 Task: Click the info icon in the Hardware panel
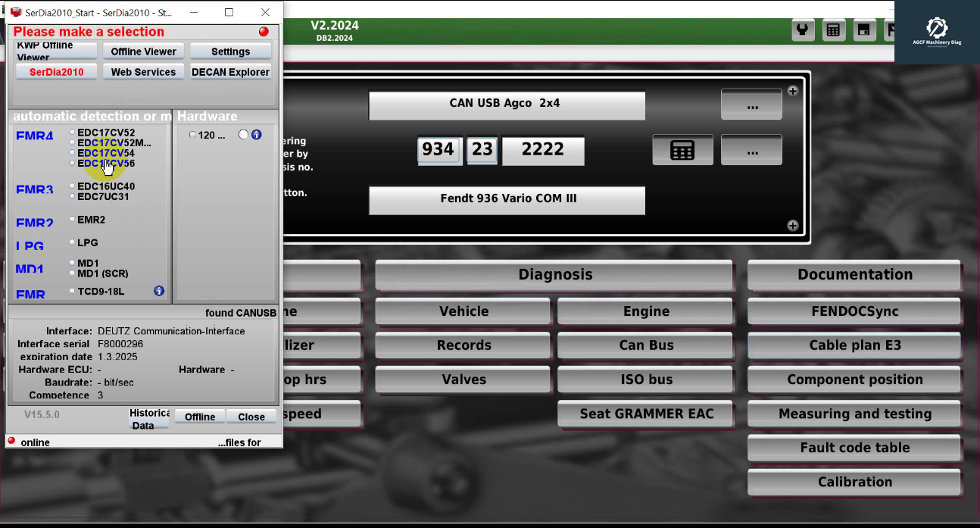click(254, 134)
